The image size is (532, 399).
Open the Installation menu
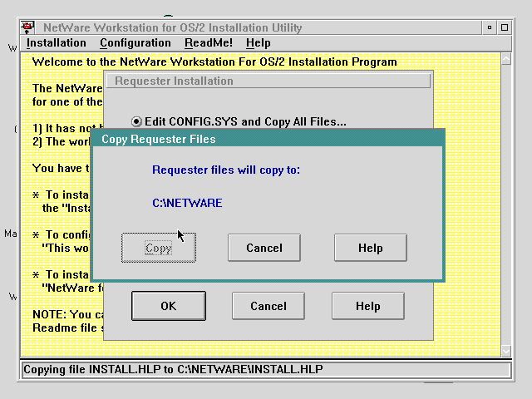tap(57, 43)
